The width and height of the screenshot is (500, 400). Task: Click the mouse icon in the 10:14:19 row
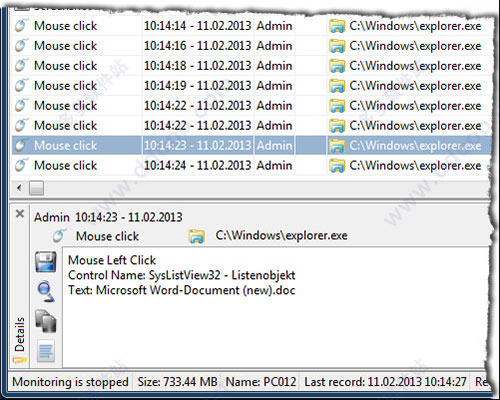coord(21,86)
